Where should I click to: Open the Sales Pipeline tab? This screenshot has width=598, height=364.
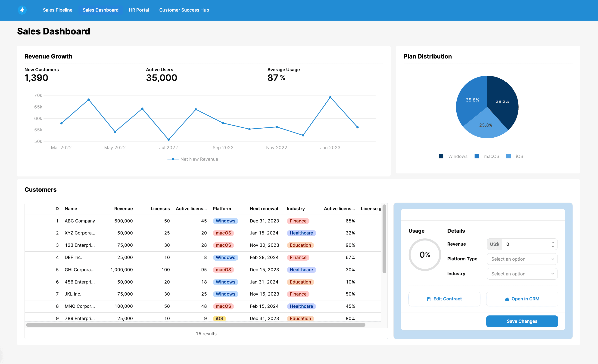pos(58,10)
